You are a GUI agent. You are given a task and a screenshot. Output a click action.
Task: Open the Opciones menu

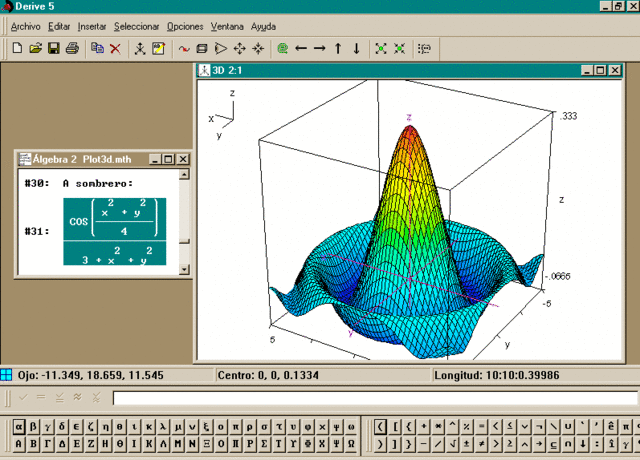tap(185, 27)
